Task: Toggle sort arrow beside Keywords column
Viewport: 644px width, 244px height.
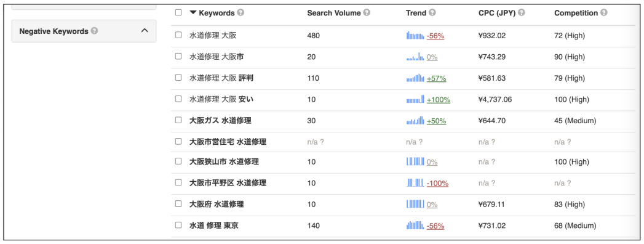Action: click(x=193, y=13)
